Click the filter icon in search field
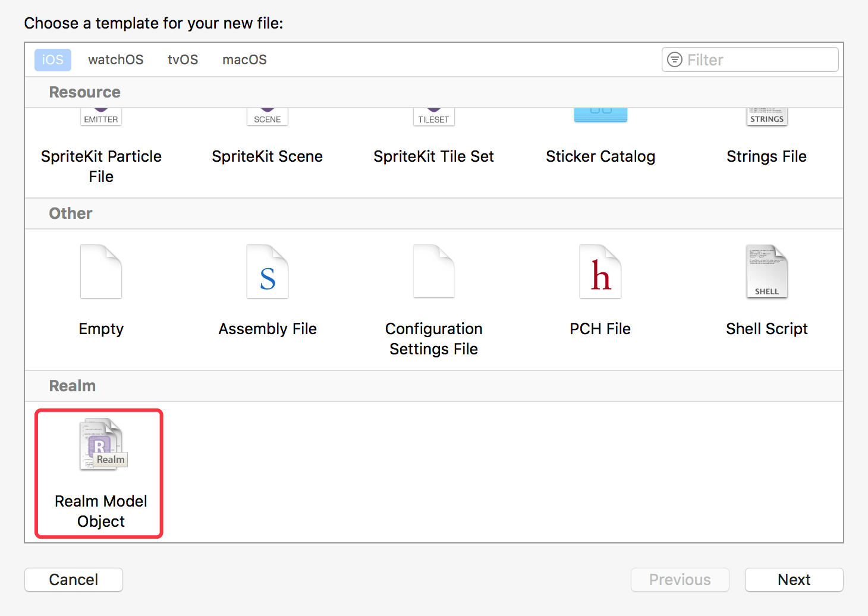868x616 pixels. pos(675,59)
